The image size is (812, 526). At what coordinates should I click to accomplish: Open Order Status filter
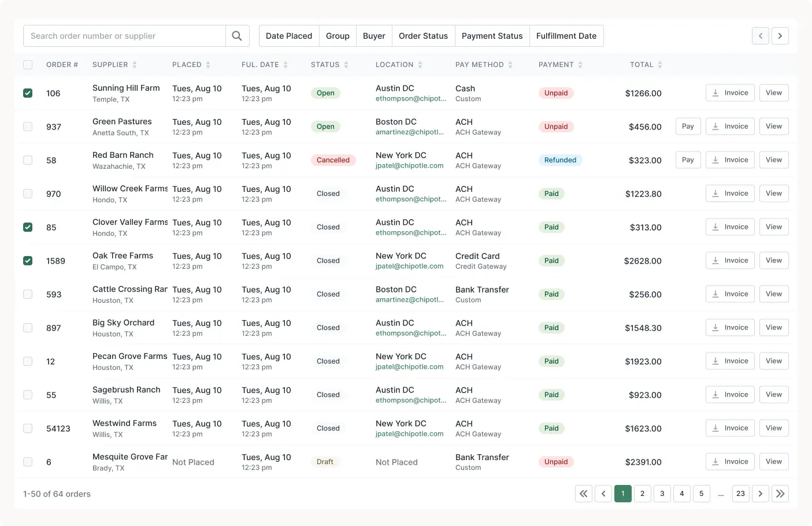(x=423, y=36)
